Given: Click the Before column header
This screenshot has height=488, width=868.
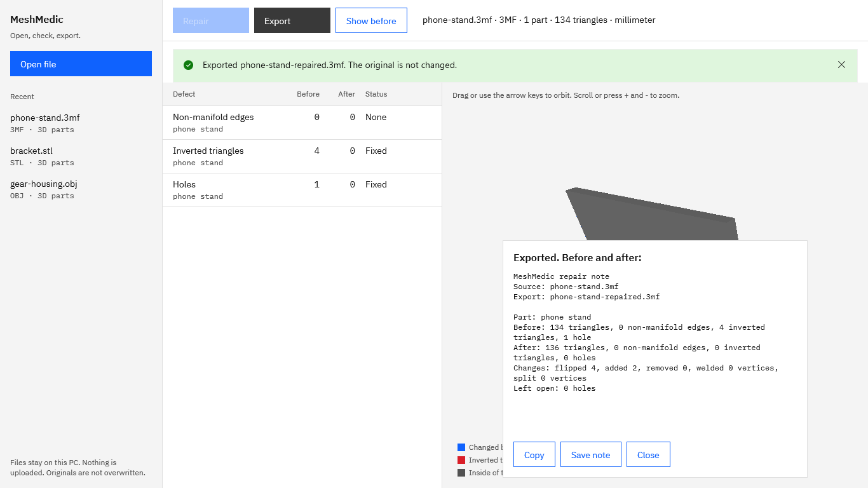Looking at the screenshot, I should click(x=308, y=94).
